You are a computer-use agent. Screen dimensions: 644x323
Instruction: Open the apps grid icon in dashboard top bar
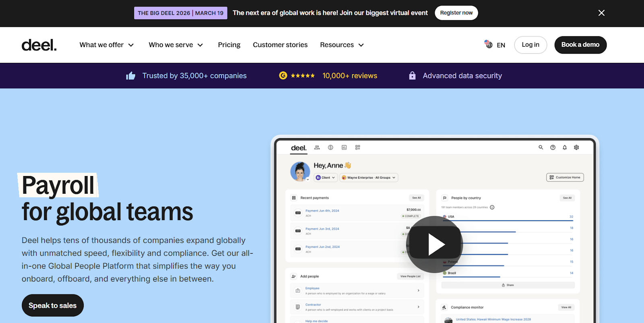click(x=357, y=147)
